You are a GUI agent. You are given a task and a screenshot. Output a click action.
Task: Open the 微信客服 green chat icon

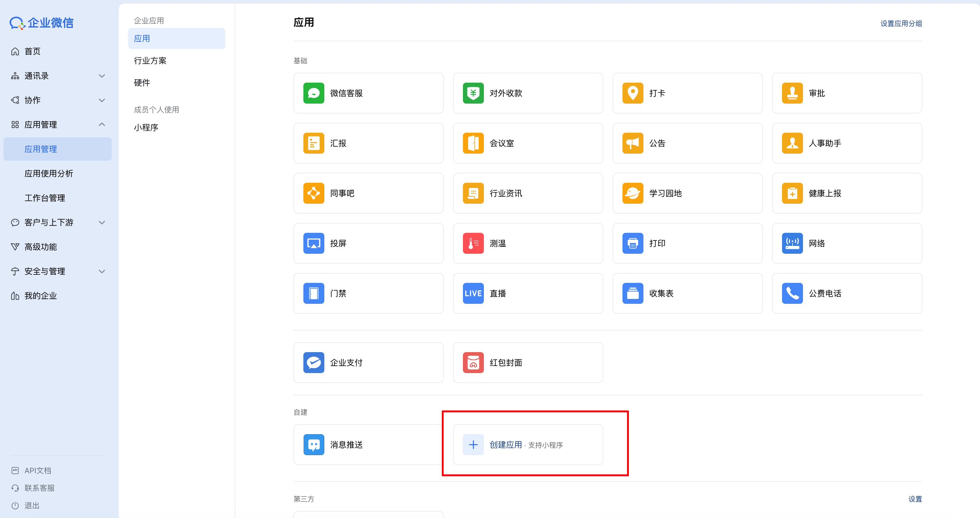(314, 93)
